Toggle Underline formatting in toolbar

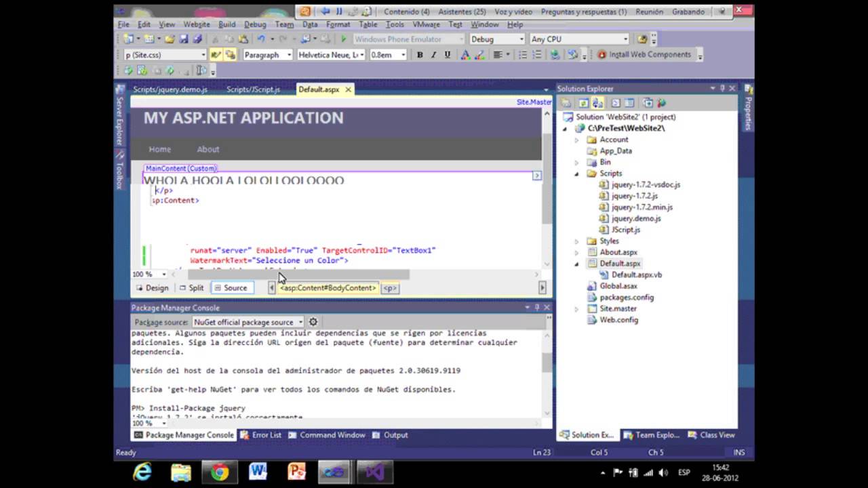(x=447, y=55)
